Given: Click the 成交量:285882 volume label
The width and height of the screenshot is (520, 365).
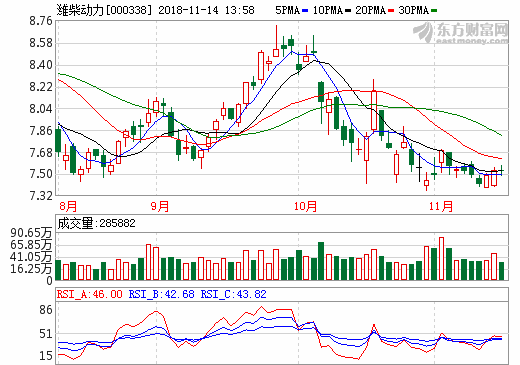Looking at the screenshot, I should tap(97, 223).
